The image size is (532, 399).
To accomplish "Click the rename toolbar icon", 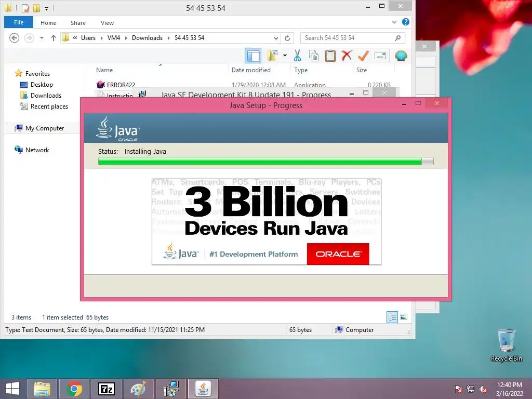I will pyautogui.click(x=380, y=56).
